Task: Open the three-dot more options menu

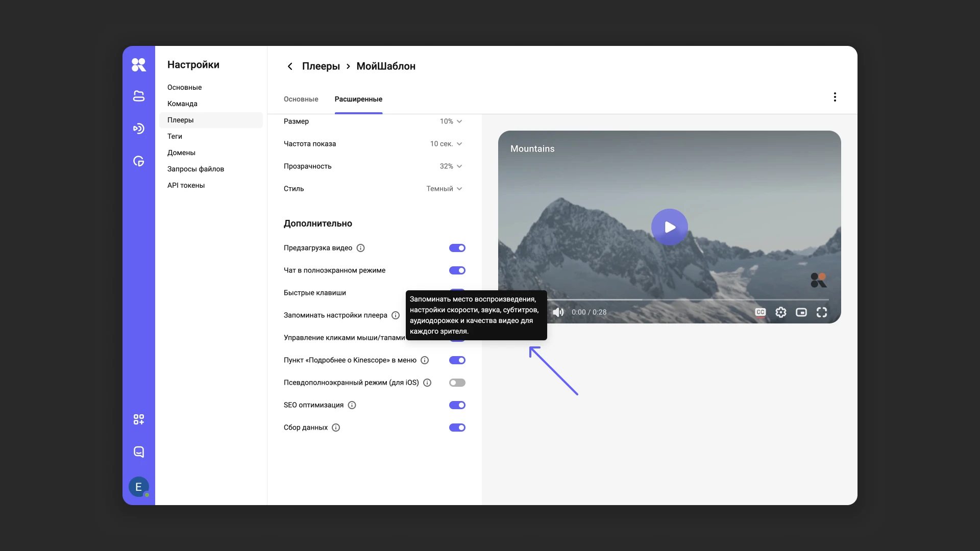Action: [835, 97]
